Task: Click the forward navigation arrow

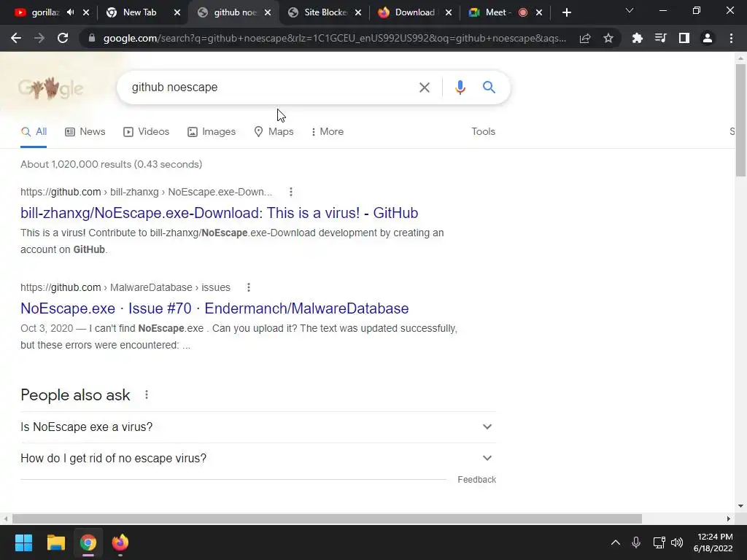Action: pos(39,38)
